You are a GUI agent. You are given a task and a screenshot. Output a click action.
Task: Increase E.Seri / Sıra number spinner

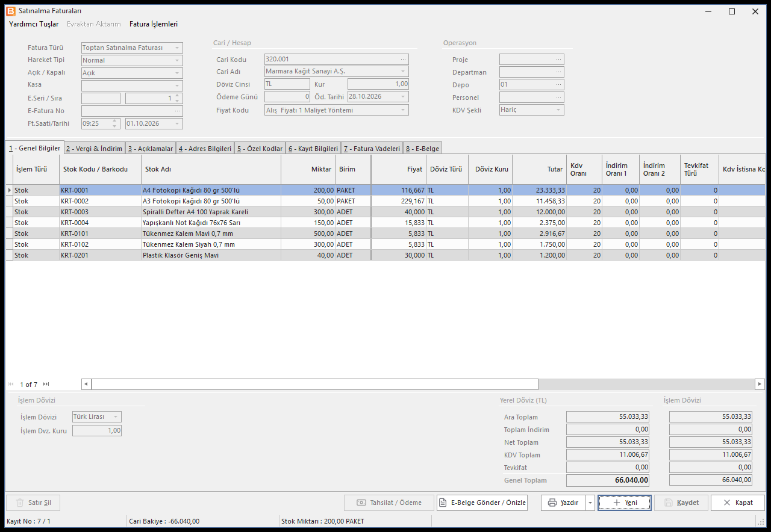tap(177, 96)
